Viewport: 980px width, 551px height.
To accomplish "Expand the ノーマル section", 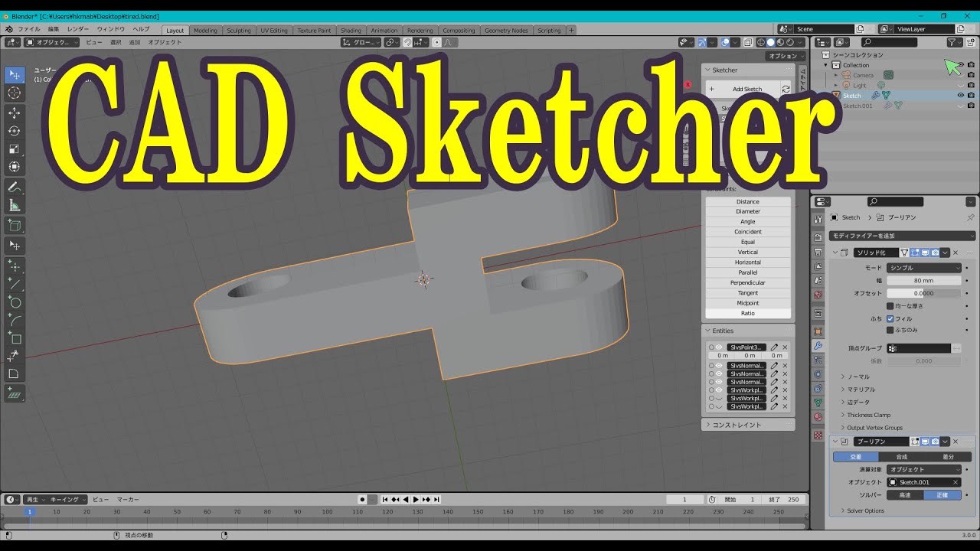I will [857, 377].
